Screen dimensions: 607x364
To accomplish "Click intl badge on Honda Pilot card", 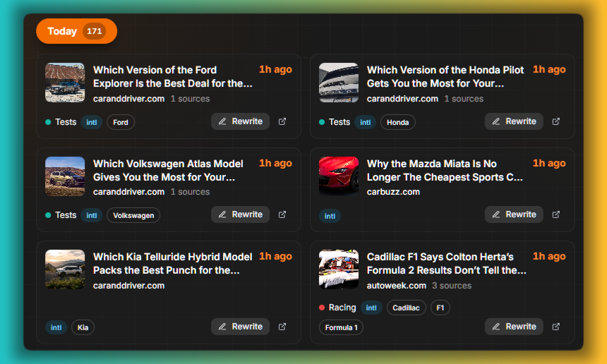I will (x=366, y=122).
